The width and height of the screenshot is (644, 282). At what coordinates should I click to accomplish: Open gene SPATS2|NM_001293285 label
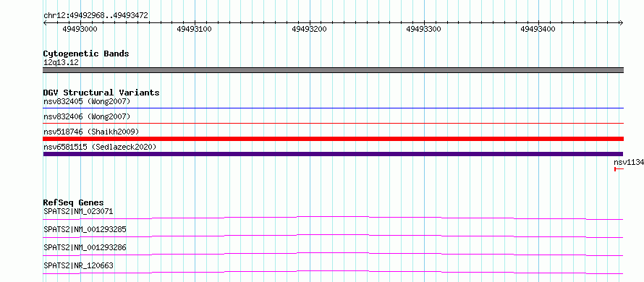(x=85, y=229)
